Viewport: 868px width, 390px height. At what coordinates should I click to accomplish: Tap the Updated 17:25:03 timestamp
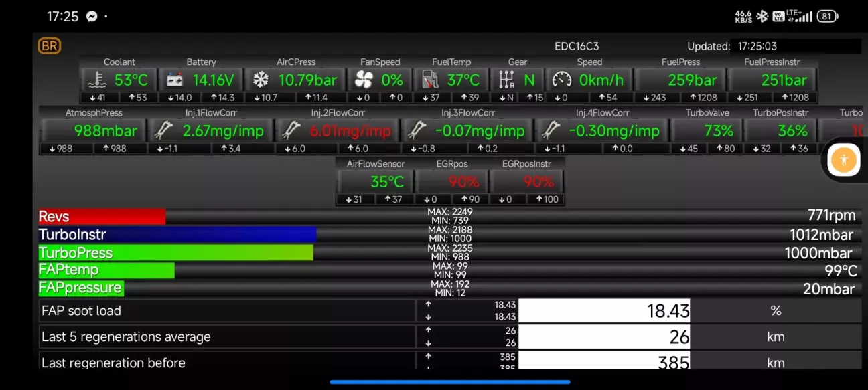click(732, 46)
